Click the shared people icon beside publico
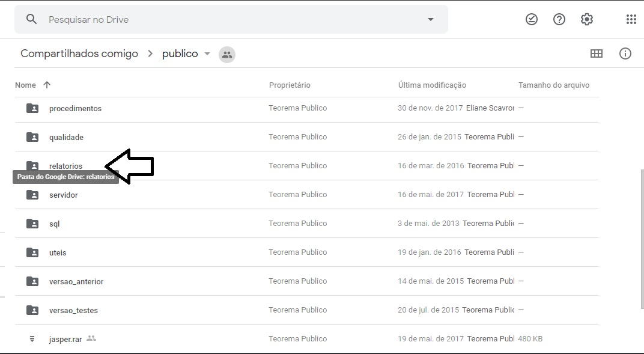This screenshot has width=644, height=354. (x=227, y=54)
